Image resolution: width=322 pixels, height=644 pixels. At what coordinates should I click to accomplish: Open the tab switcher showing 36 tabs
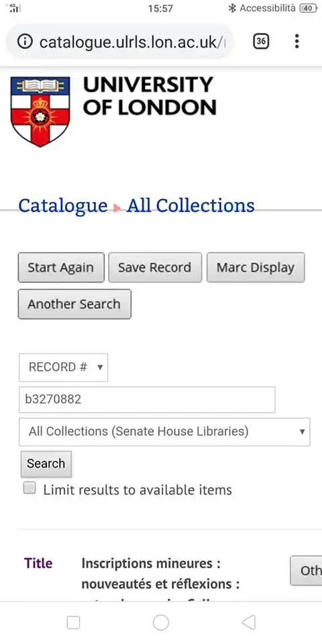point(261,42)
